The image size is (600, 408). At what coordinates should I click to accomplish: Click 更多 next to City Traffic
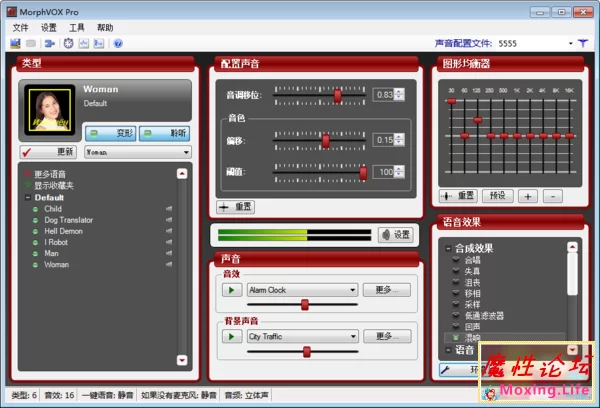tap(387, 336)
